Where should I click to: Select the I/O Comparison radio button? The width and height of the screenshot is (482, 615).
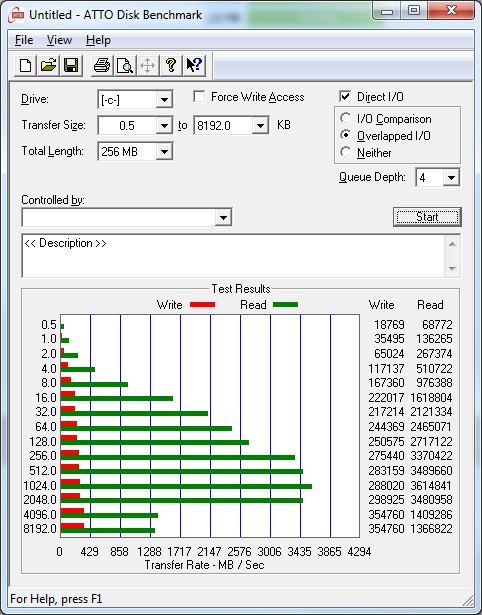(346, 118)
